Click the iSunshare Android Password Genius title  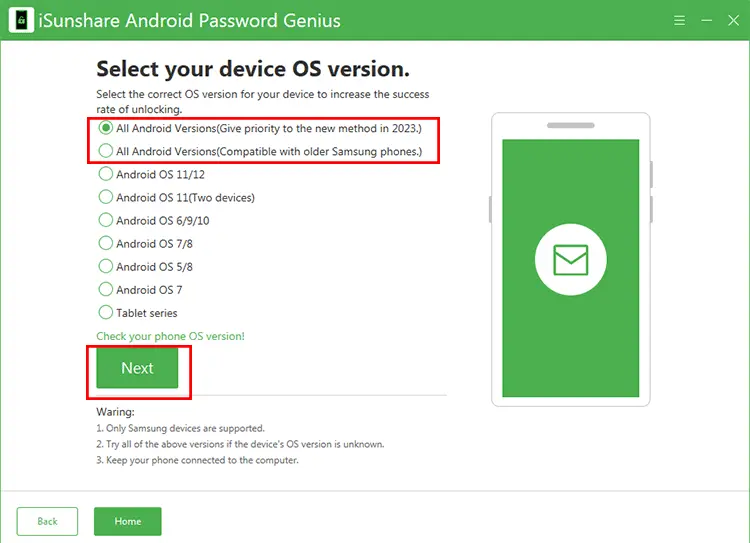(189, 21)
